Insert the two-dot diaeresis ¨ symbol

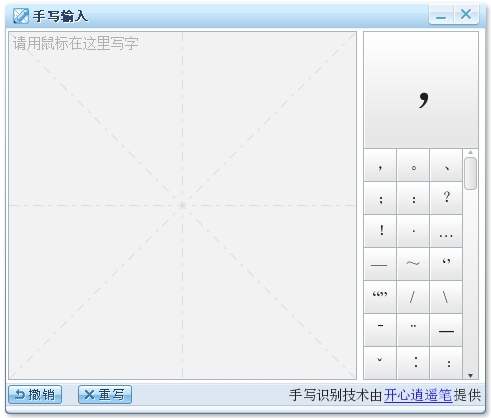[413, 330]
